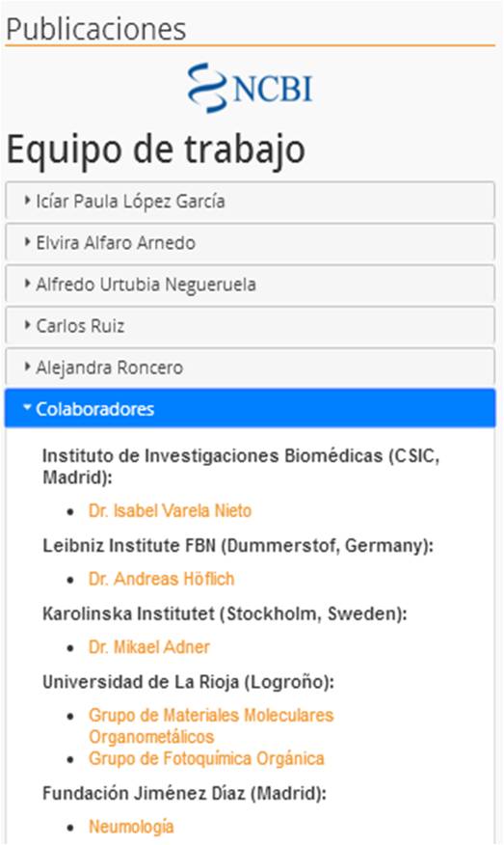Open Dr. Andreas Höflich link
The image size is (504, 845).
click(x=162, y=579)
